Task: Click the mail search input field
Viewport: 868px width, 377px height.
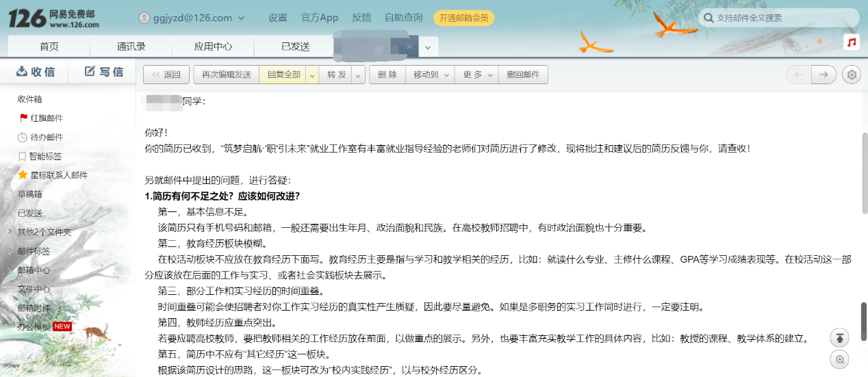Action: point(780,18)
